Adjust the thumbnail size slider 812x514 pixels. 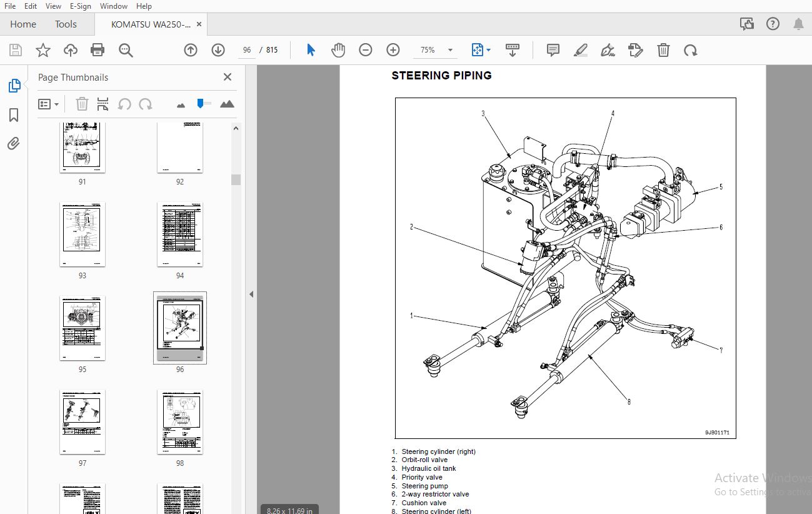click(201, 103)
